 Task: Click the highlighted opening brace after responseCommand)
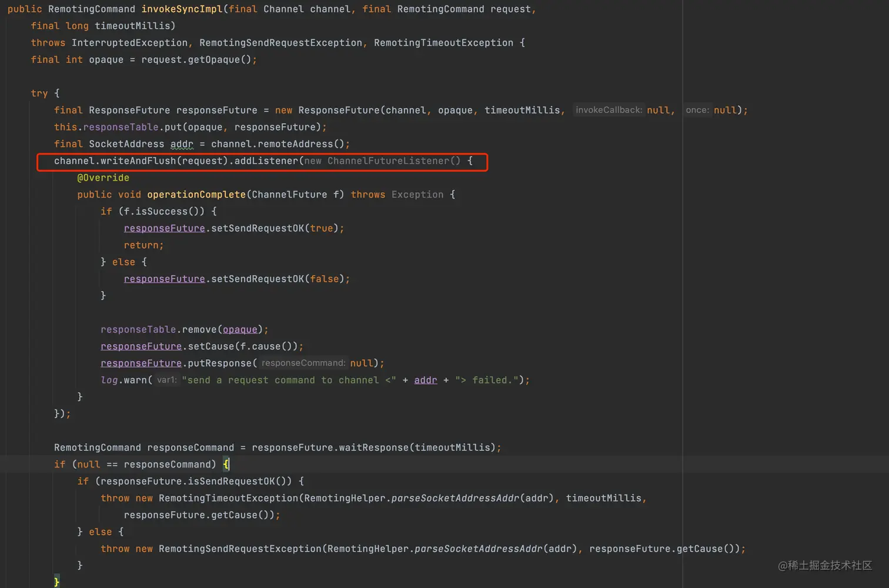tap(226, 465)
